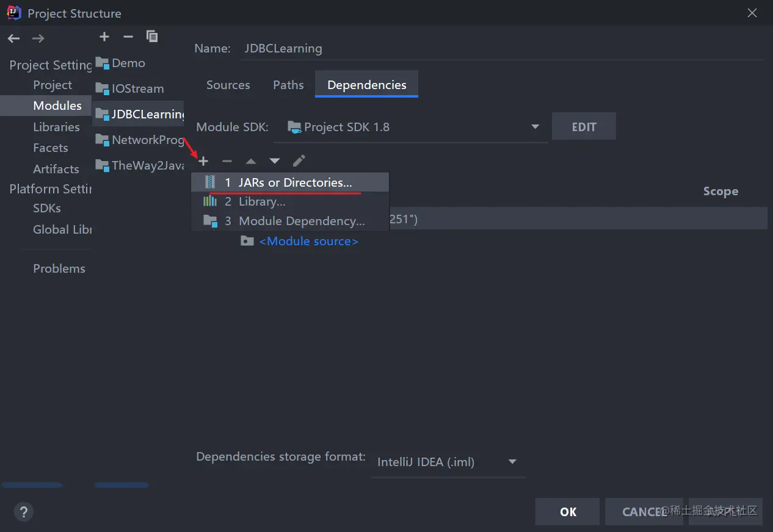The width and height of the screenshot is (773, 532).
Task: Add a new module with plus icon
Action: 104,37
